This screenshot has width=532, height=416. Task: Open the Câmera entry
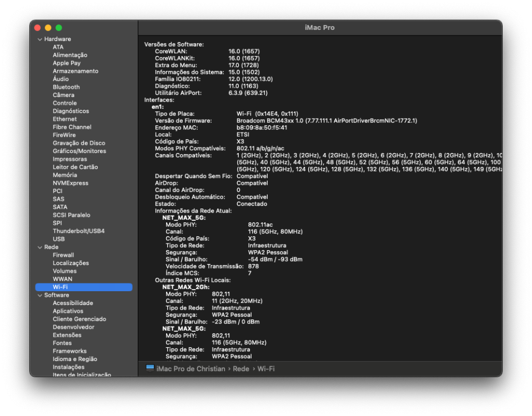point(63,95)
